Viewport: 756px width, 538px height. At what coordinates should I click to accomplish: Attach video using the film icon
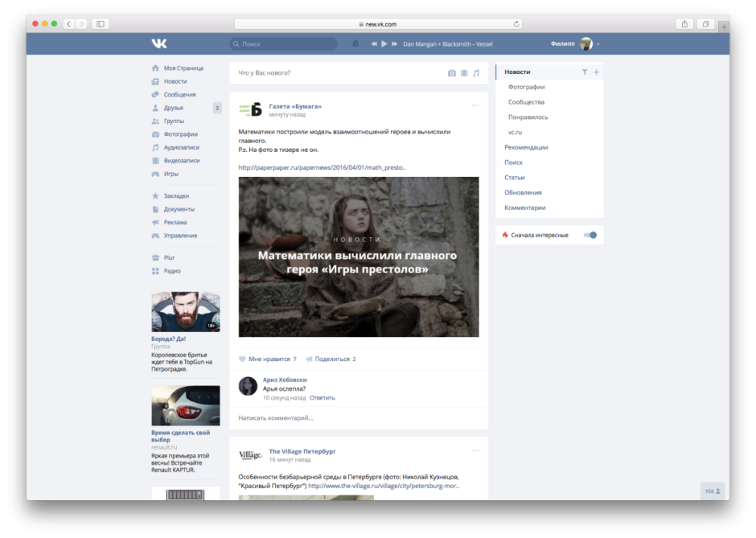tap(464, 73)
